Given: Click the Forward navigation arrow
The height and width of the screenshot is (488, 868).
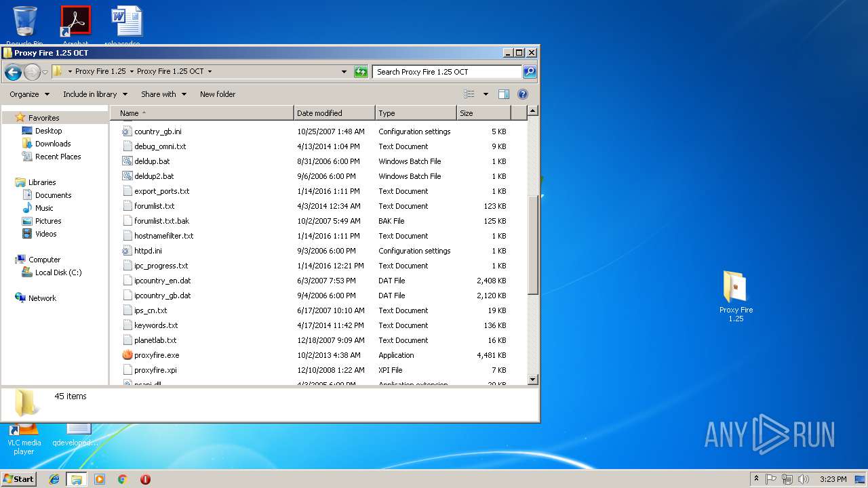Looking at the screenshot, I should point(32,72).
